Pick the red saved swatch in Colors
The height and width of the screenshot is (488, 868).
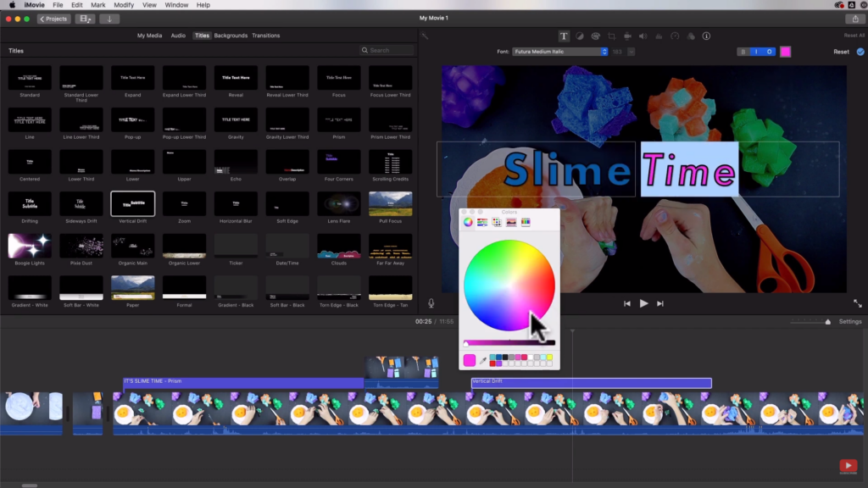(x=492, y=363)
